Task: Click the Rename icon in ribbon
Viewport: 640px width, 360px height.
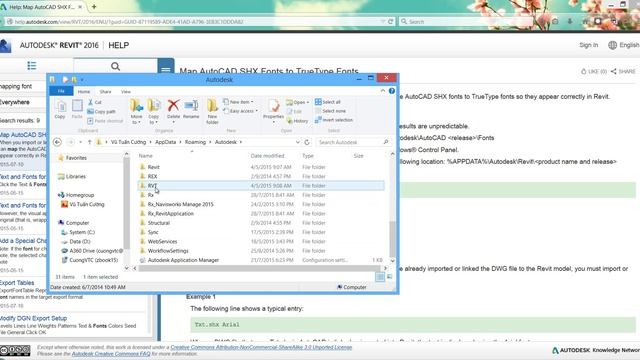Action: coord(191,106)
